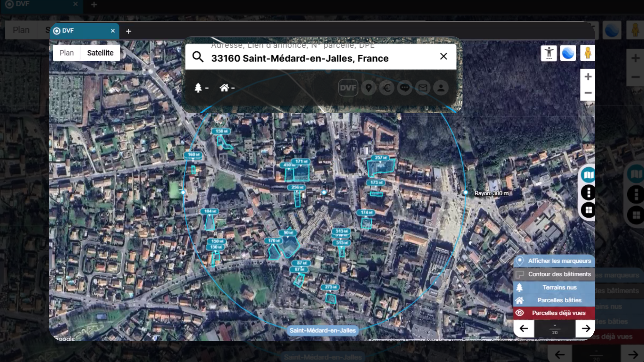Image resolution: width=644 pixels, height=362 pixels.
Task: Click the next arrow in background window
Action: [633, 355]
